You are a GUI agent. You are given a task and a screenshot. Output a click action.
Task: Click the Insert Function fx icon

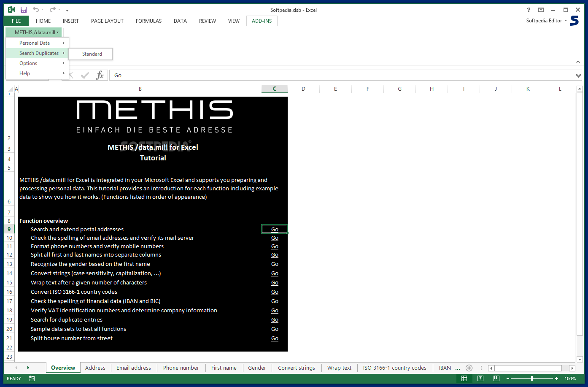click(x=100, y=75)
